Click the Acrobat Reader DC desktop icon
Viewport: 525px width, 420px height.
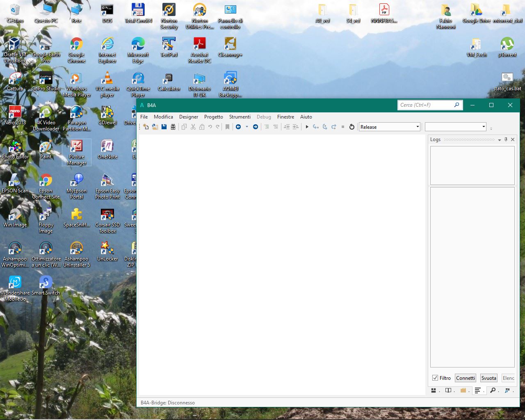click(200, 50)
